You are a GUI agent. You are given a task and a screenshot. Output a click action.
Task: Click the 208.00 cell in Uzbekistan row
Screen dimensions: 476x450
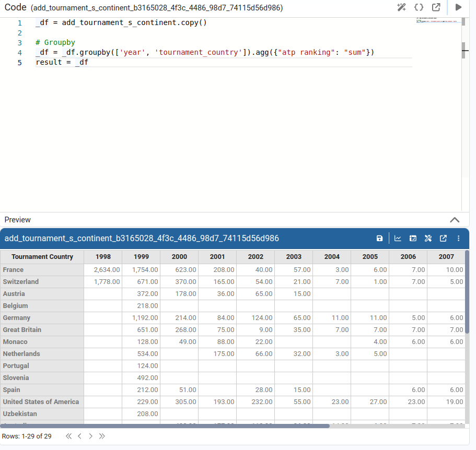(x=141, y=414)
